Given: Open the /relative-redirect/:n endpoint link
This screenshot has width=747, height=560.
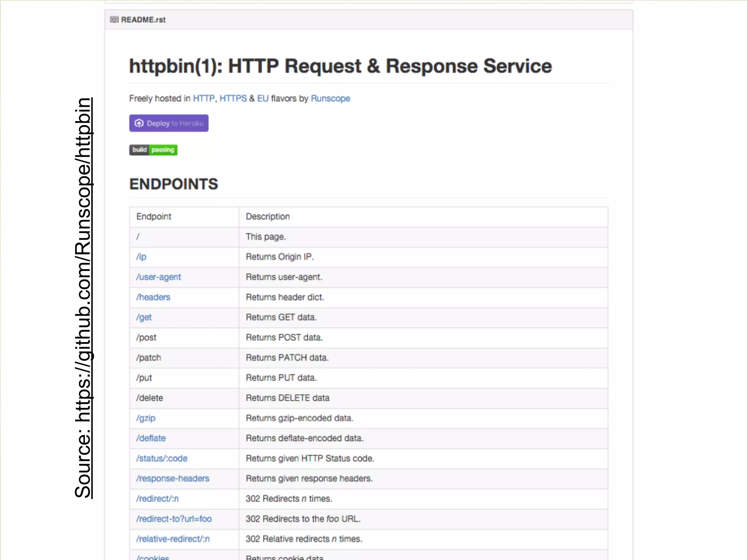Looking at the screenshot, I should (x=173, y=539).
